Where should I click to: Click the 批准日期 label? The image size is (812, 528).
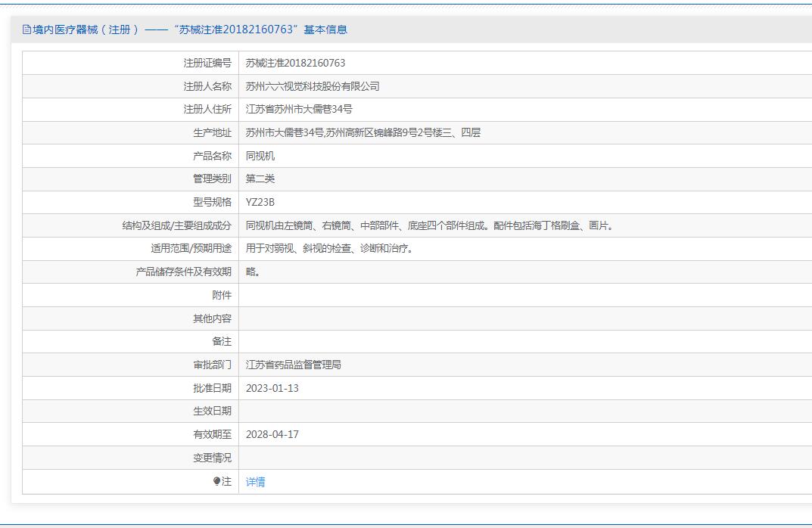tap(212, 388)
